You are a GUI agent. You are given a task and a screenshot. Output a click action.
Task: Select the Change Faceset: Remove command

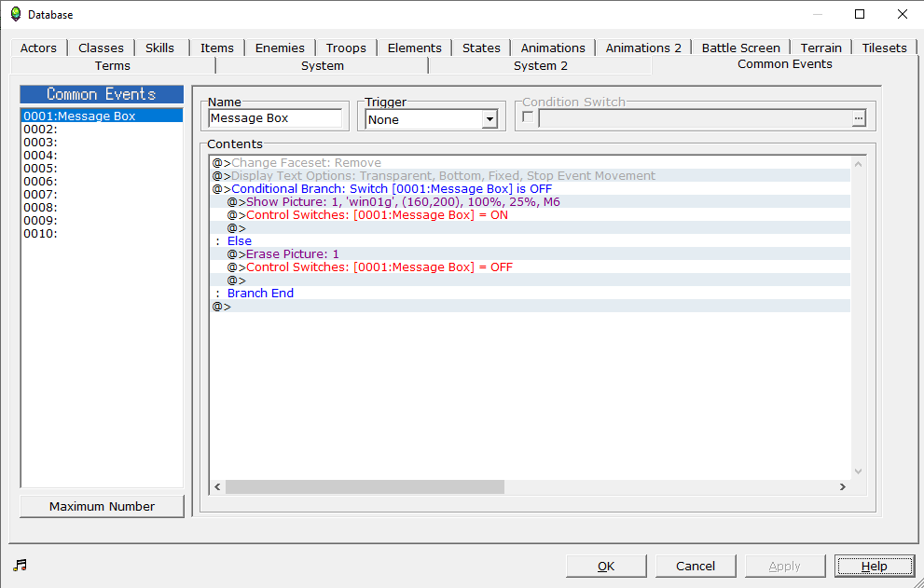tap(531, 163)
